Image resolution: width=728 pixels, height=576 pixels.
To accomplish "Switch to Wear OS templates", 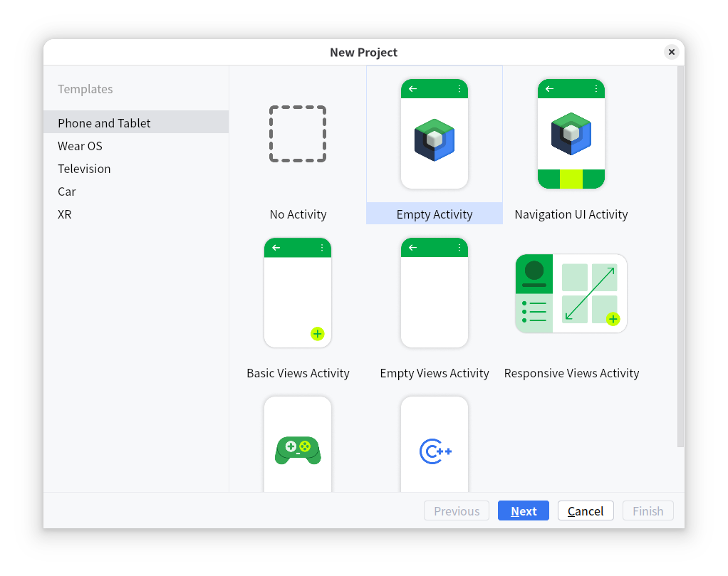I will (x=80, y=146).
